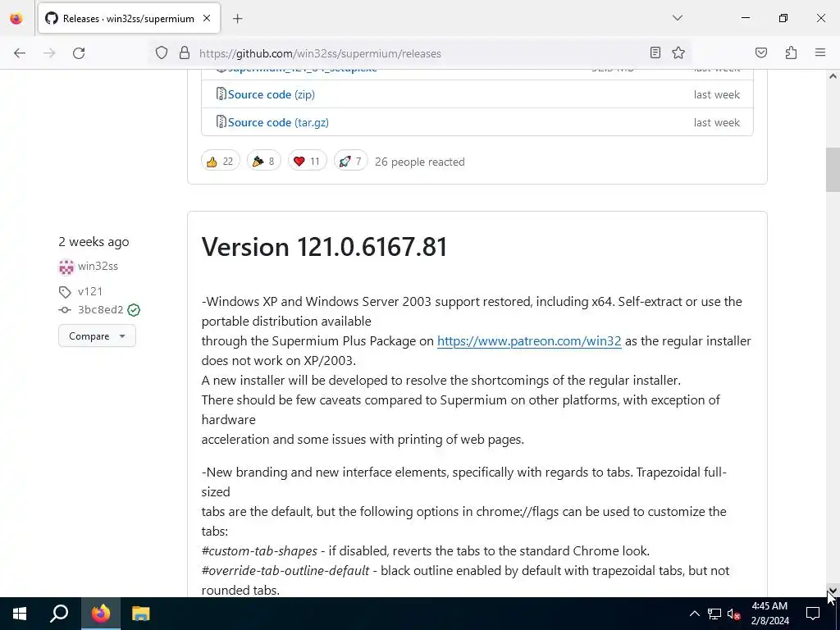Viewport: 840px width, 630px height.
Task: Bookmark this page with star icon
Action: pyautogui.click(x=678, y=52)
